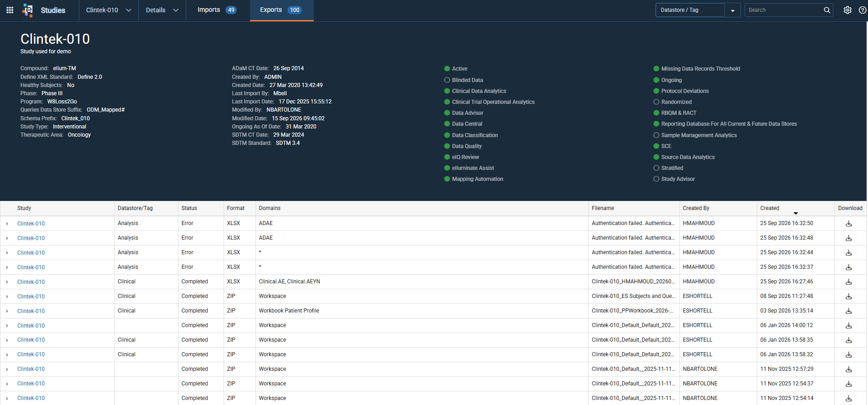The image size is (868, 405).
Task: Expand the row created 08 Sep 2026 11:27:48
Action: click(x=7, y=297)
